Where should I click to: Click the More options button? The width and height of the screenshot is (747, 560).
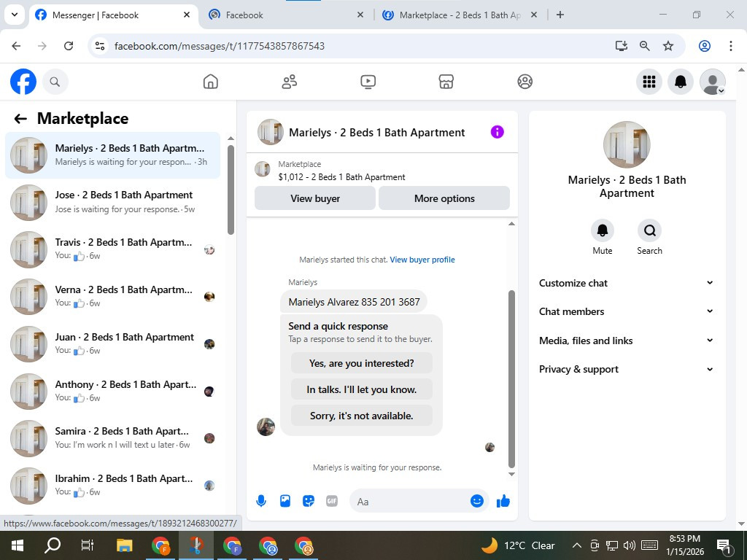tap(444, 198)
